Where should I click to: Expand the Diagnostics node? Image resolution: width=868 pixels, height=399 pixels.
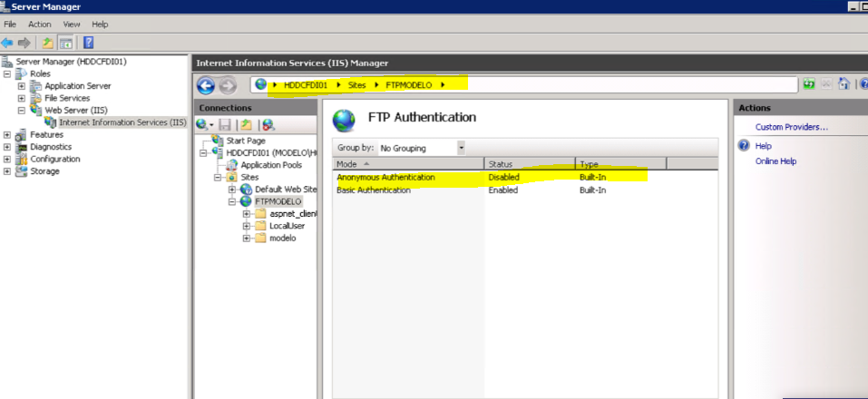7,147
